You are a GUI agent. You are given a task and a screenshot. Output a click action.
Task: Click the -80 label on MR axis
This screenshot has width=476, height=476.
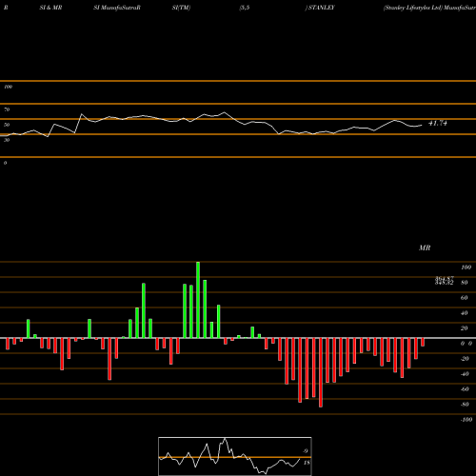(x=465, y=405)
